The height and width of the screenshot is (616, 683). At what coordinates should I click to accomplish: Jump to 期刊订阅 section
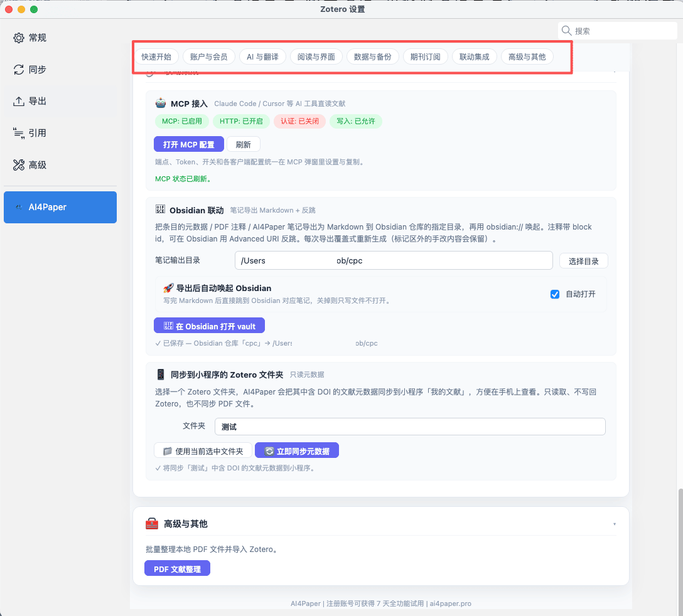(x=425, y=56)
